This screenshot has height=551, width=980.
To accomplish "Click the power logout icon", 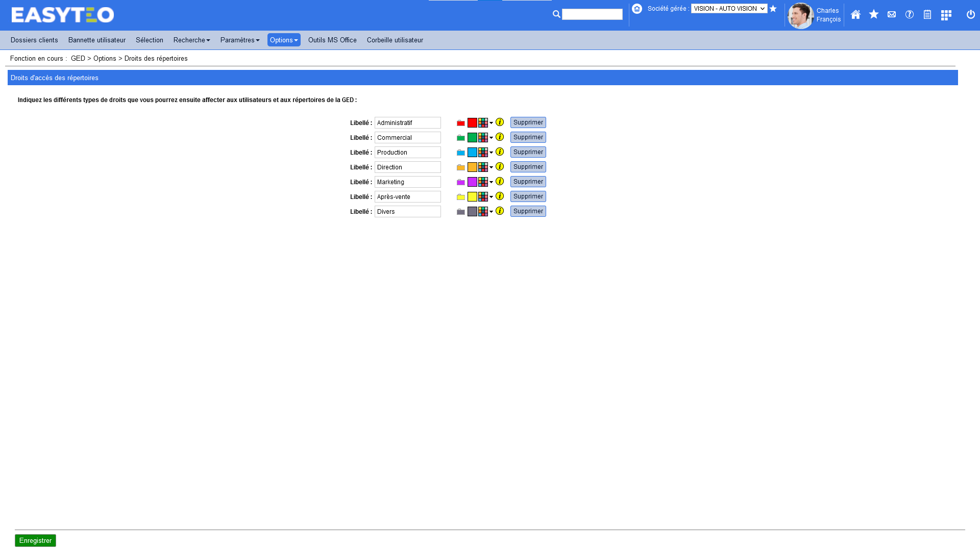I will 970,15.
